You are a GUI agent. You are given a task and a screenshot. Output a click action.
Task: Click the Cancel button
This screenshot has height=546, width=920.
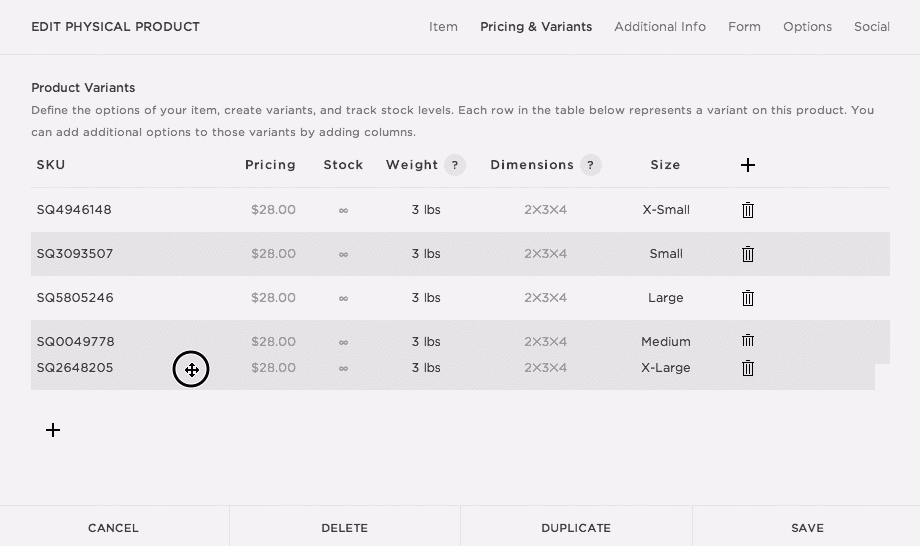click(113, 528)
